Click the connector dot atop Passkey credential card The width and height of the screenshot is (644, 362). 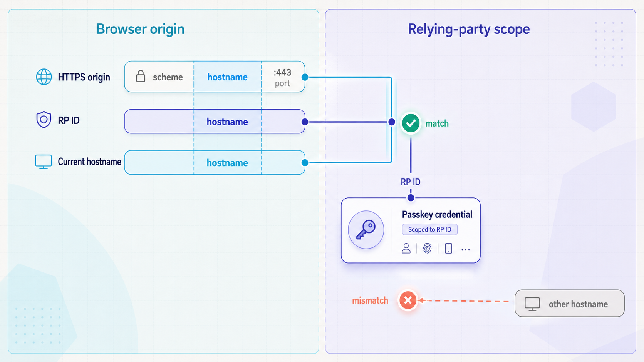coord(411,198)
